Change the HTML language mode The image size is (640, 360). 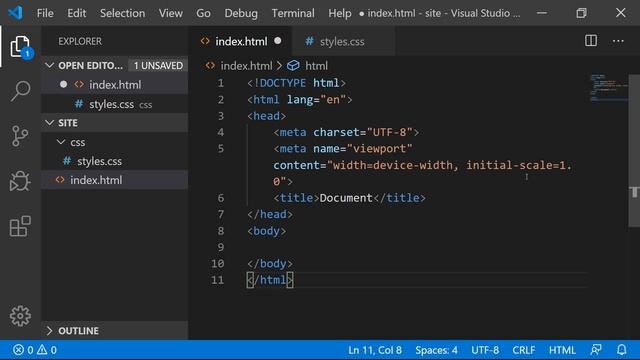tap(562, 350)
